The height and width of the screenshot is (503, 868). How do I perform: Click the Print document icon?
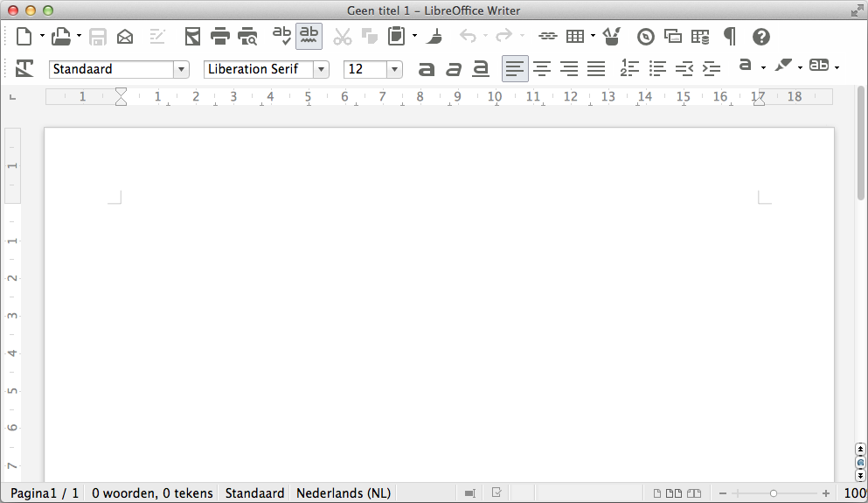point(220,36)
